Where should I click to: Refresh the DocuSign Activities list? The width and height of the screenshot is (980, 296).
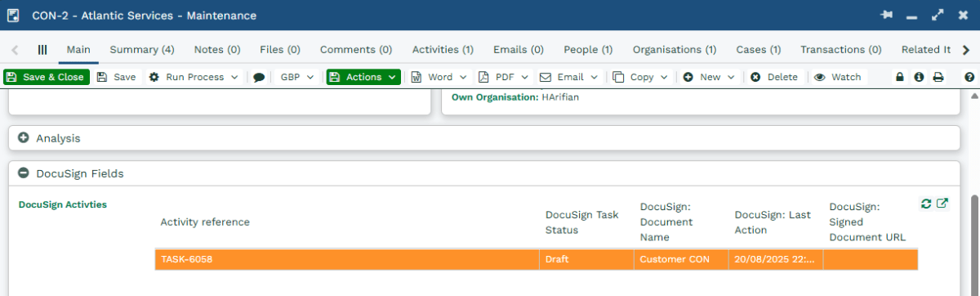click(926, 204)
